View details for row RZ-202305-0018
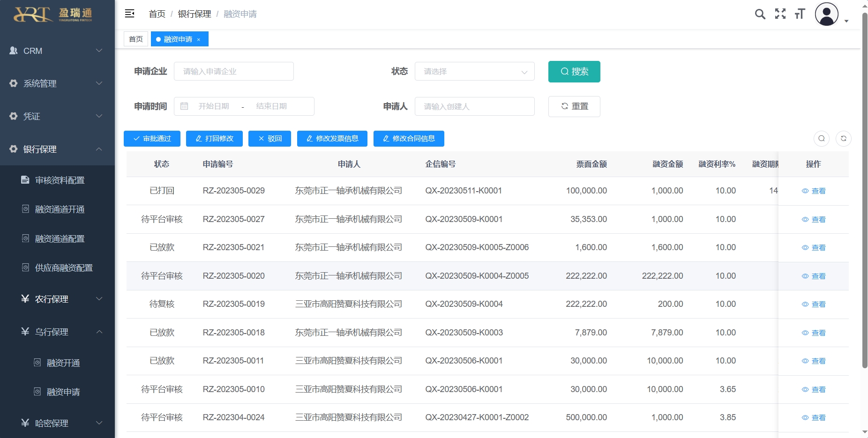This screenshot has height=438, width=868. click(814, 333)
